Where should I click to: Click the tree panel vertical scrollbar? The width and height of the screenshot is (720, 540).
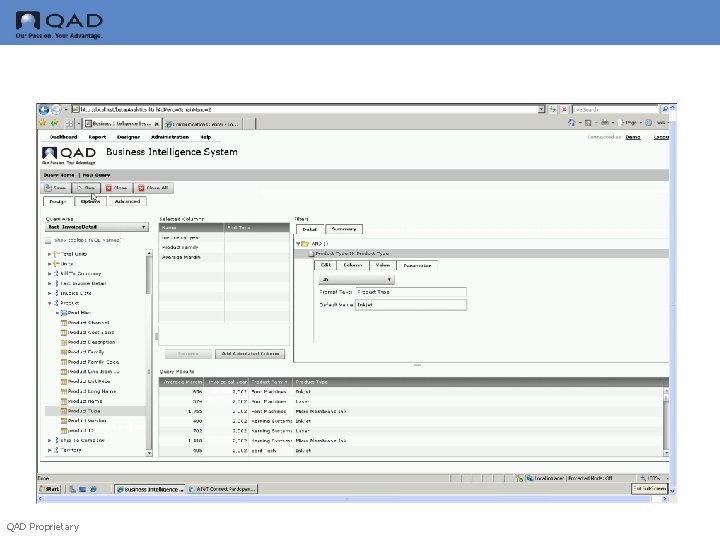[149, 354]
